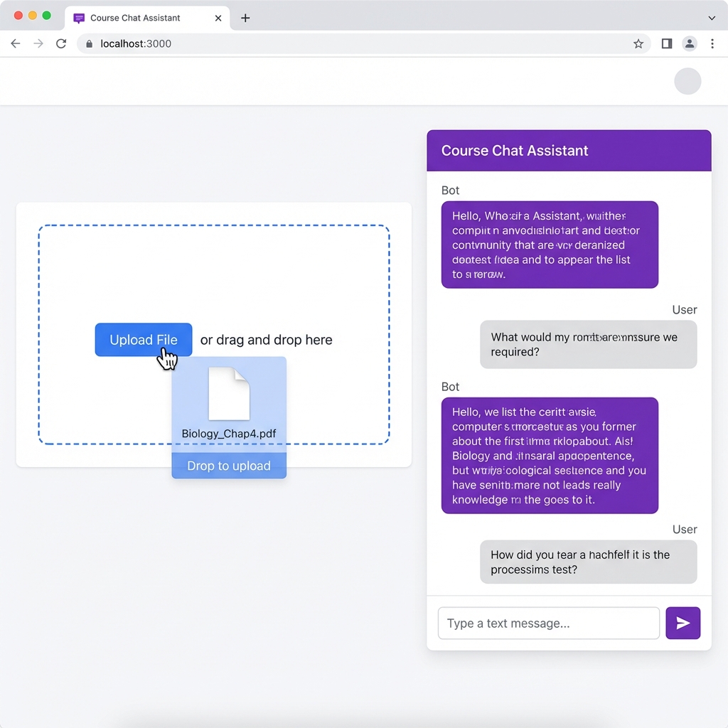The height and width of the screenshot is (728, 728).
Task: Click the first Bot greeting message bubble
Action: pyautogui.click(x=550, y=245)
